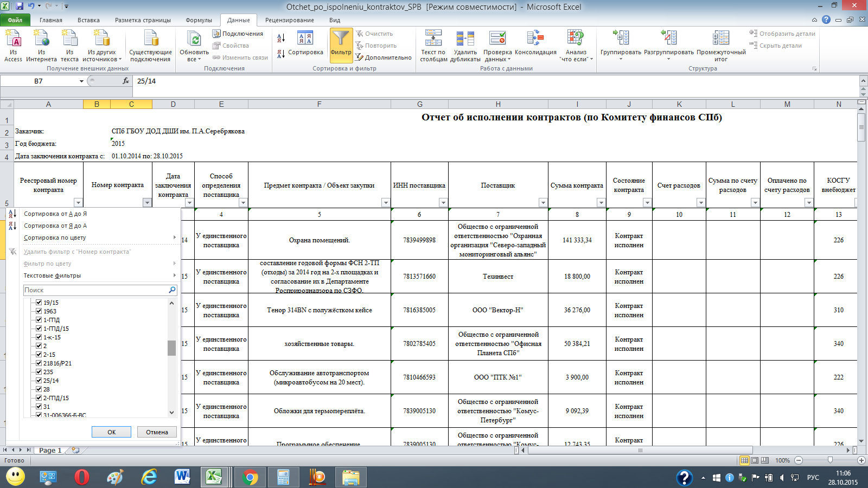
Task: Get data from Internet icon
Action: [x=41, y=46]
